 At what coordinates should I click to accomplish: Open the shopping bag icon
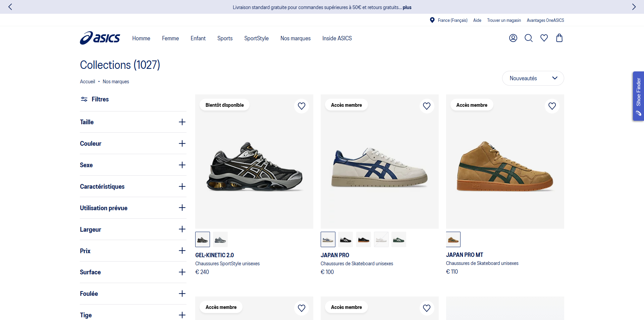(x=559, y=38)
